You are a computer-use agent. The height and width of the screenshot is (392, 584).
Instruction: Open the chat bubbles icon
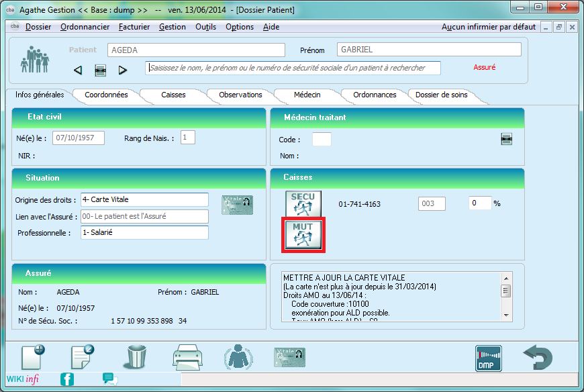coord(110,379)
